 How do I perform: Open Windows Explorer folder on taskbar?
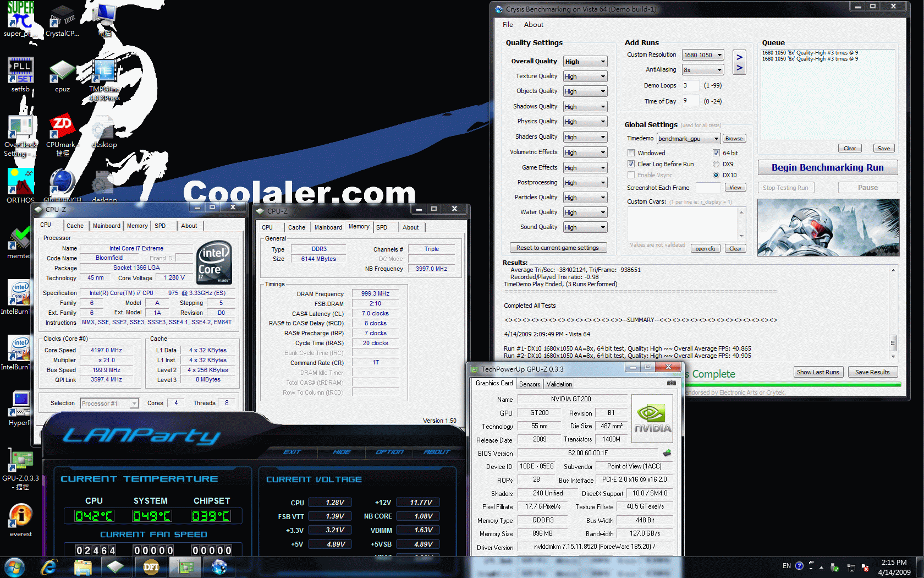click(x=82, y=567)
